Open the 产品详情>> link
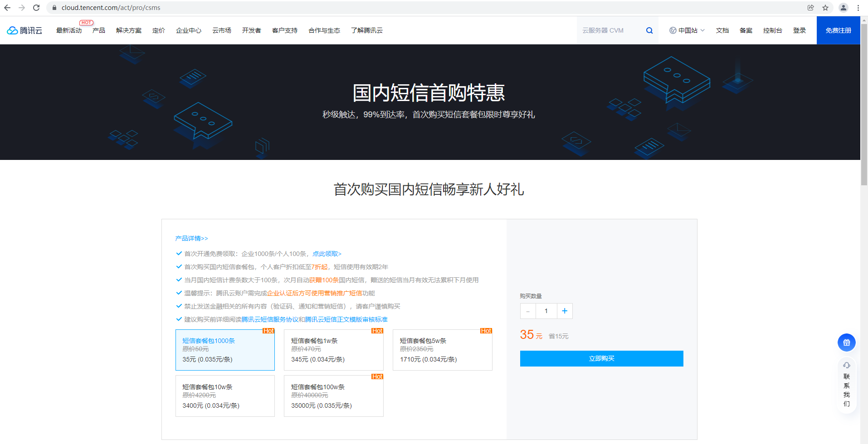 192,238
